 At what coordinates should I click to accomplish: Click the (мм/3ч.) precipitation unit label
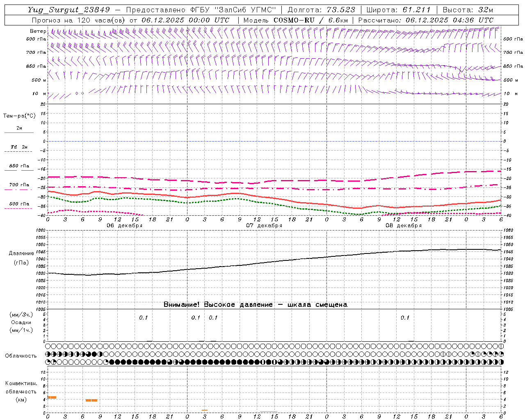coord(21,315)
